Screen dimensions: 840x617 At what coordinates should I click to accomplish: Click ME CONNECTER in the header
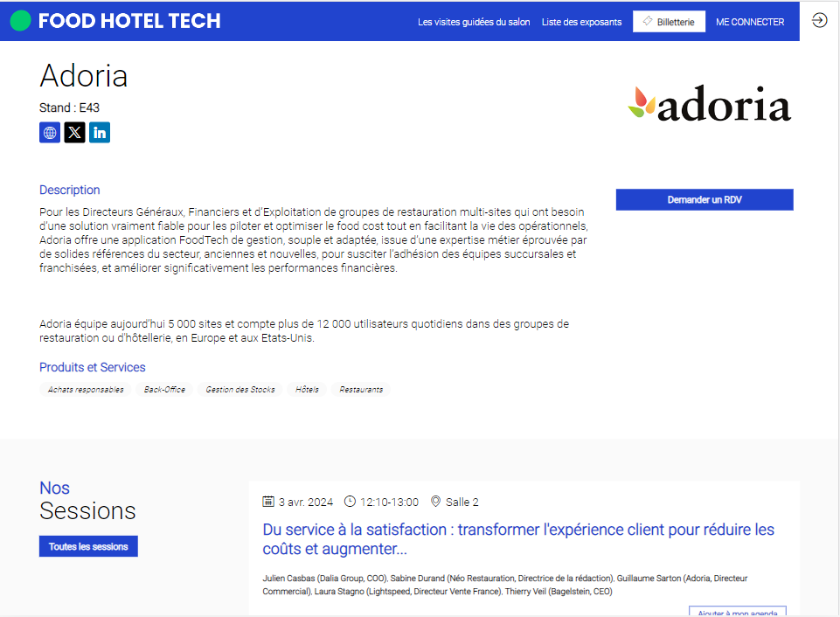(749, 22)
